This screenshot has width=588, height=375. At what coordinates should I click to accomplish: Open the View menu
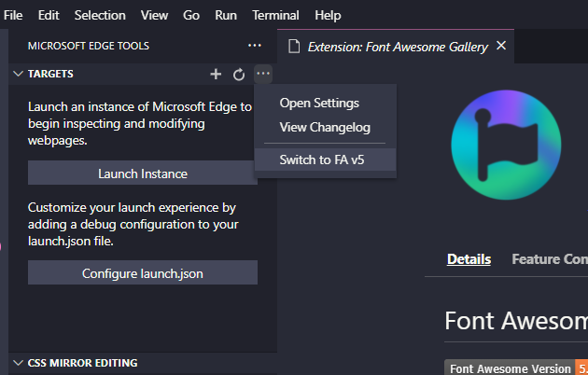(154, 15)
